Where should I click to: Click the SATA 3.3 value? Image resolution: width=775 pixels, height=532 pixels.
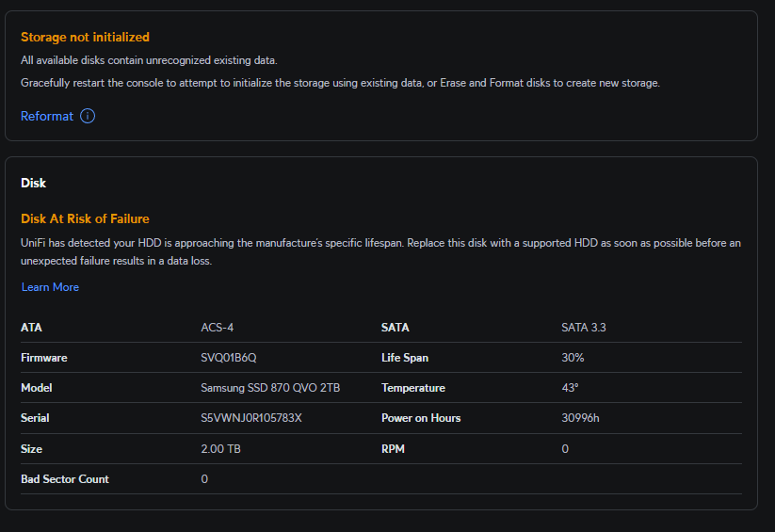point(585,328)
